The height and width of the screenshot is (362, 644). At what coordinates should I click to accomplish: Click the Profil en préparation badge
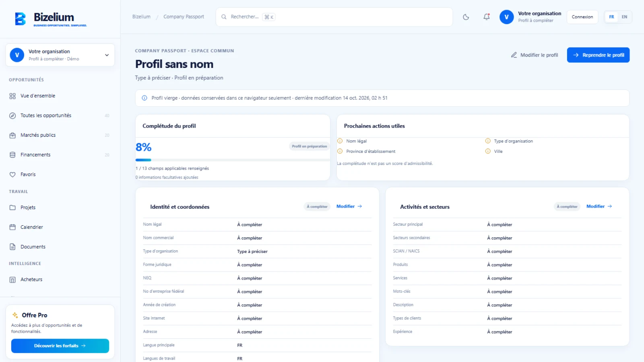click(310, 146)
